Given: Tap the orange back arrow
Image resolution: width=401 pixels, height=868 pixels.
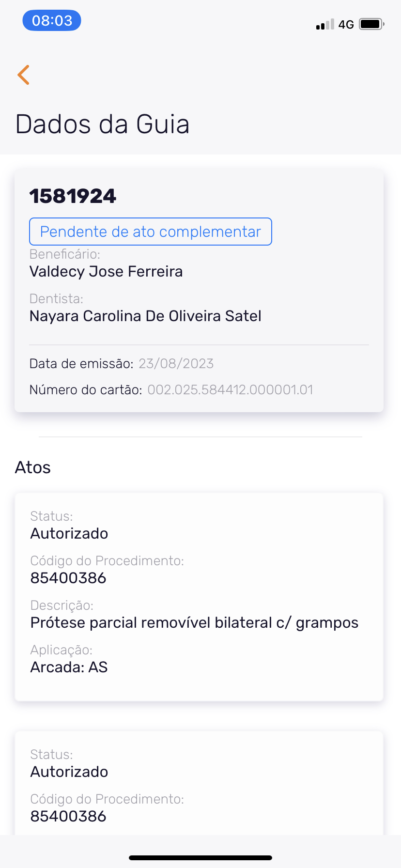Looking at the screenshot, I should [24, 75].
